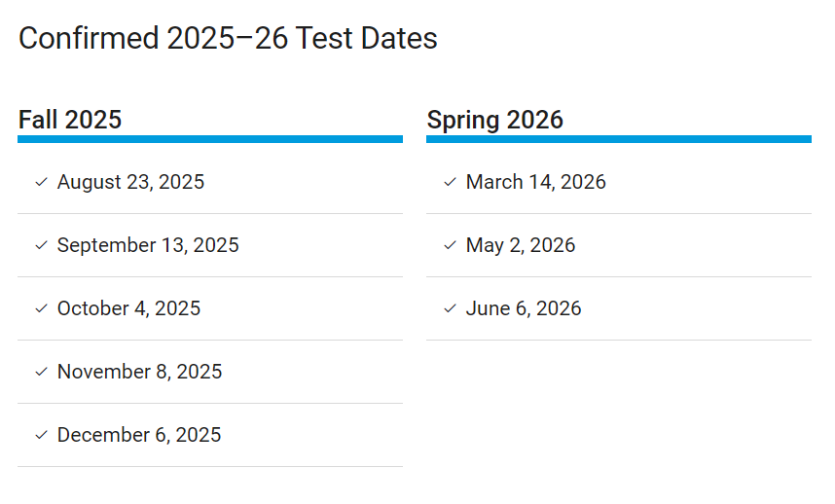Image resolution: width=835 pixels, height=504 pixels.
Task: Click the checkmark beside June 6, 2026
Action: [450, 308]
